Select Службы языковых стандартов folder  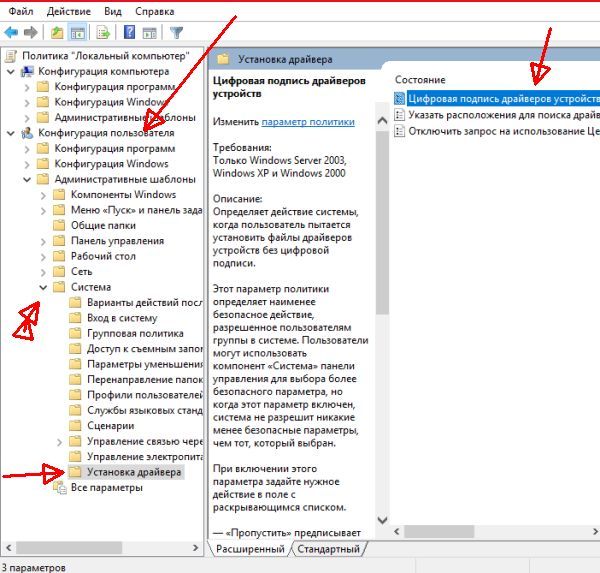click(x=145, y=410)
